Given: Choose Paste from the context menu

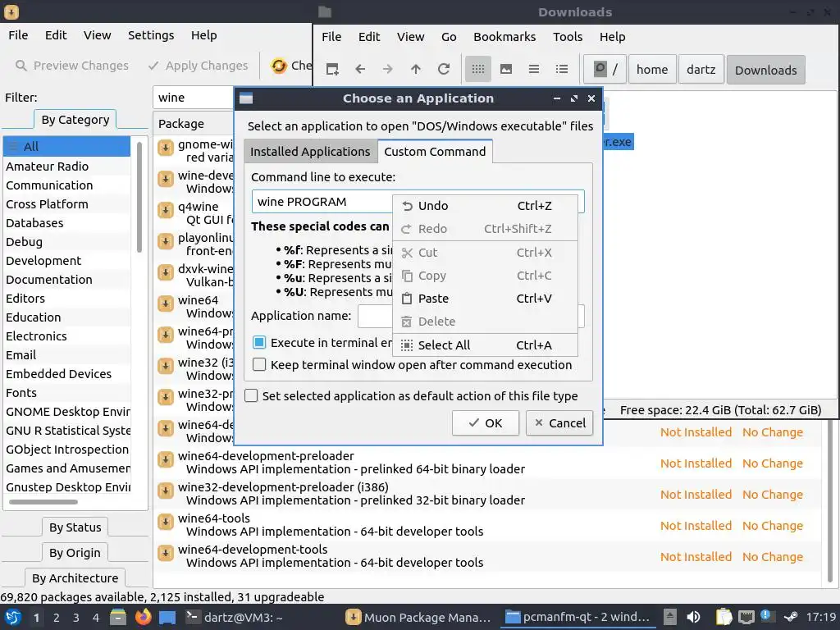Looking at the screenshot, I should click(485, 299).
